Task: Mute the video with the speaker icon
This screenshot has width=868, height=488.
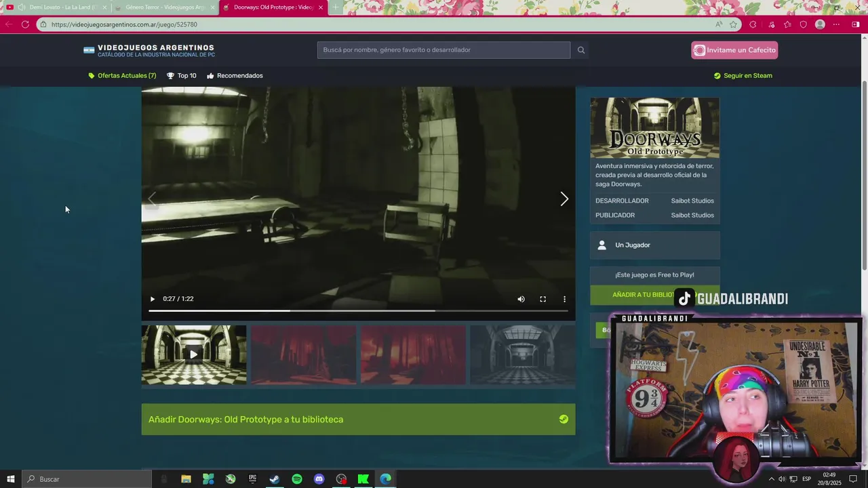Action: (521, 299)
